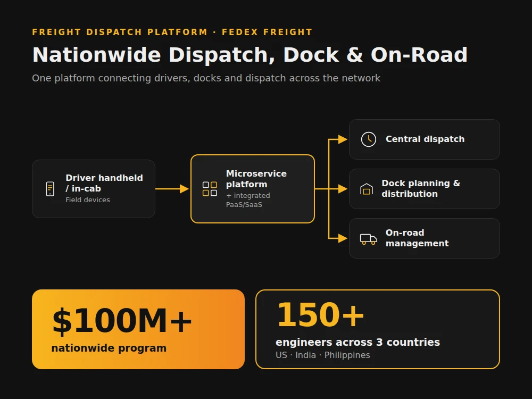Screen dimensions: 532x399
Task: Click the "Field devices" subtitle
Action: pos(88,200)
